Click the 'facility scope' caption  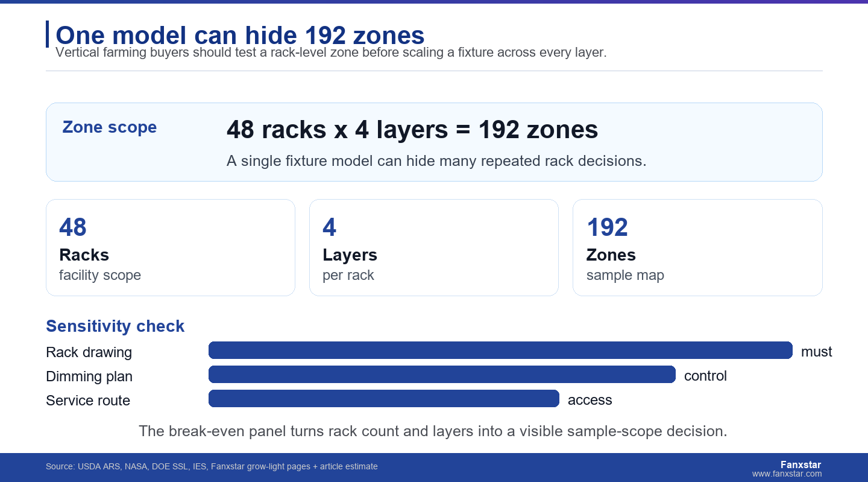[x=100, y=275]
